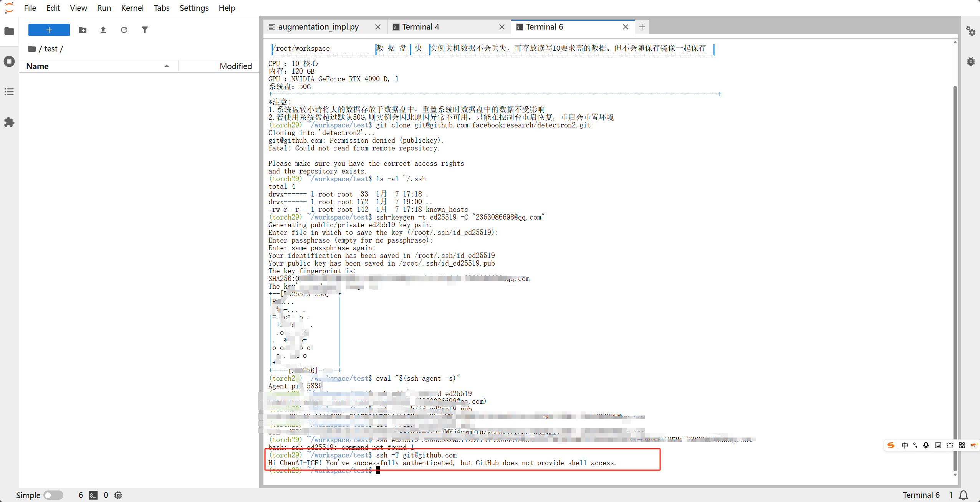Open the debugger bug icon panel
Screen dimensions: 980x502
coord(971,61)
